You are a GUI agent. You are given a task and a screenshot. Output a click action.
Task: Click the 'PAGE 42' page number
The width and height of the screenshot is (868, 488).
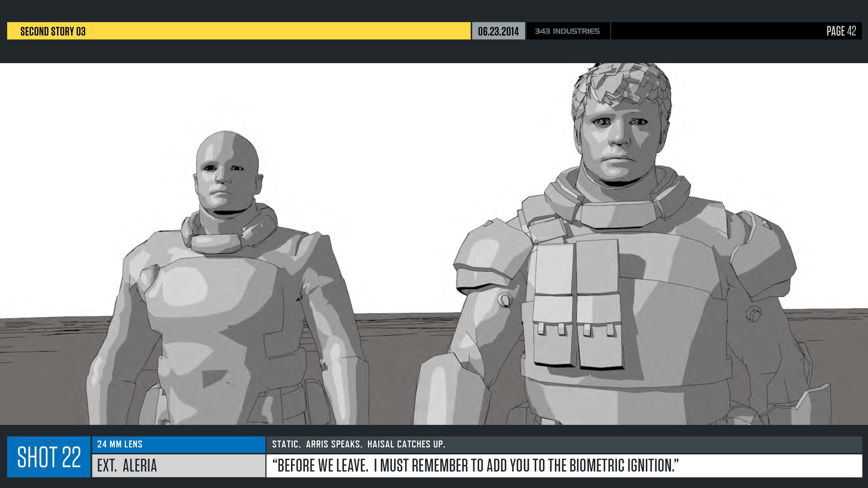tap(841, 31)
